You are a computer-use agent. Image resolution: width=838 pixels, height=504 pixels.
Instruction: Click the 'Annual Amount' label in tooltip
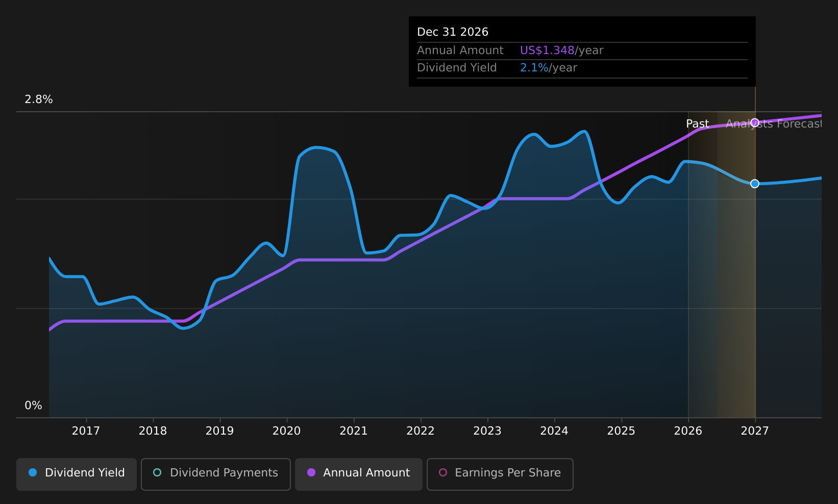pos(460,51)
